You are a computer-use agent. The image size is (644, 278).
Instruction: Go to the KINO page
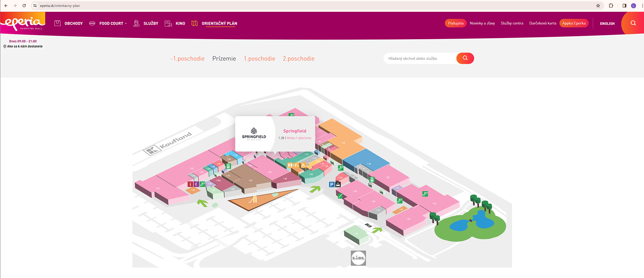180,23
